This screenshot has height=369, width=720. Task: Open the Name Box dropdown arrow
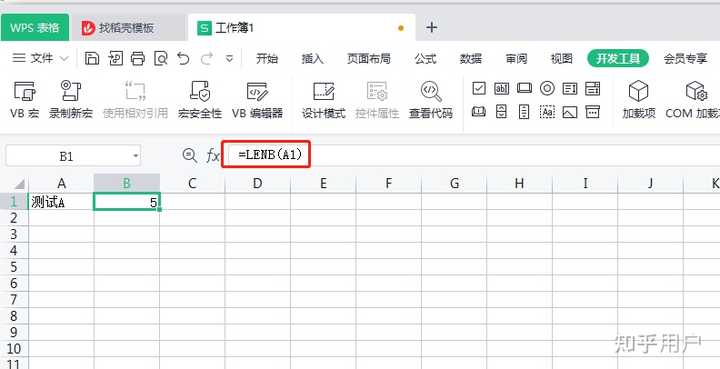(x=135, y=157)
